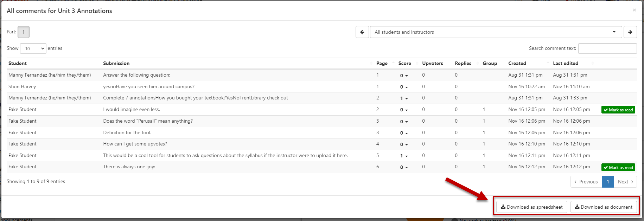Viewport: 644px width, 221px height.
Task: Click 'How can I get some upvotes?' comment
Action: (135, 144)
